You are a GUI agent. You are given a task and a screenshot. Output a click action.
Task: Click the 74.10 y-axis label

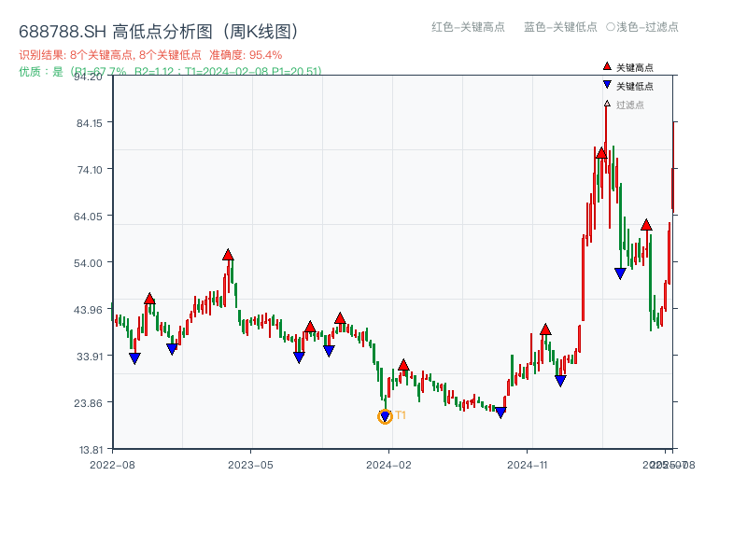tap(90, 170)
